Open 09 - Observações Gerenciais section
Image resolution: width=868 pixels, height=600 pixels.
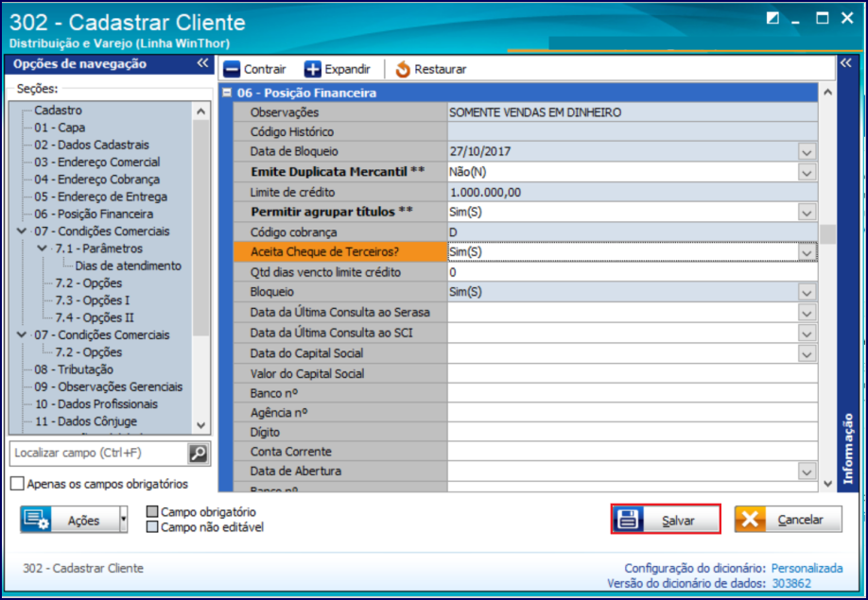(109, 386)
